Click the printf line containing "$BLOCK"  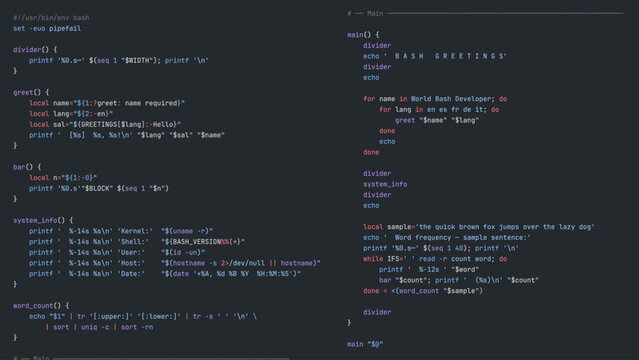[x=99, y=188]
